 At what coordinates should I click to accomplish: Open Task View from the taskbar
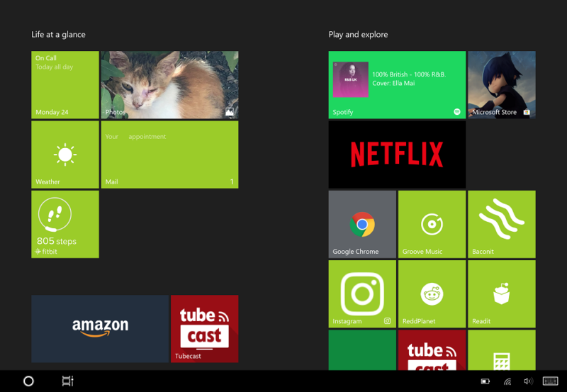(67, 381)
